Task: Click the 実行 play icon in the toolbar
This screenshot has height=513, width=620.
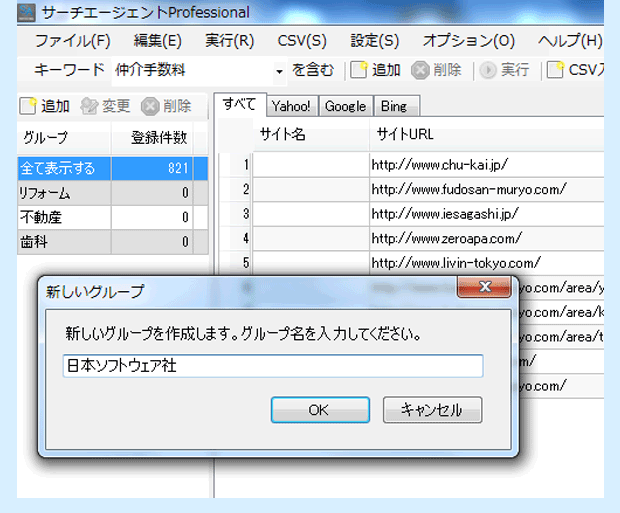Action: pyautogui.click(x=488, y=70)
